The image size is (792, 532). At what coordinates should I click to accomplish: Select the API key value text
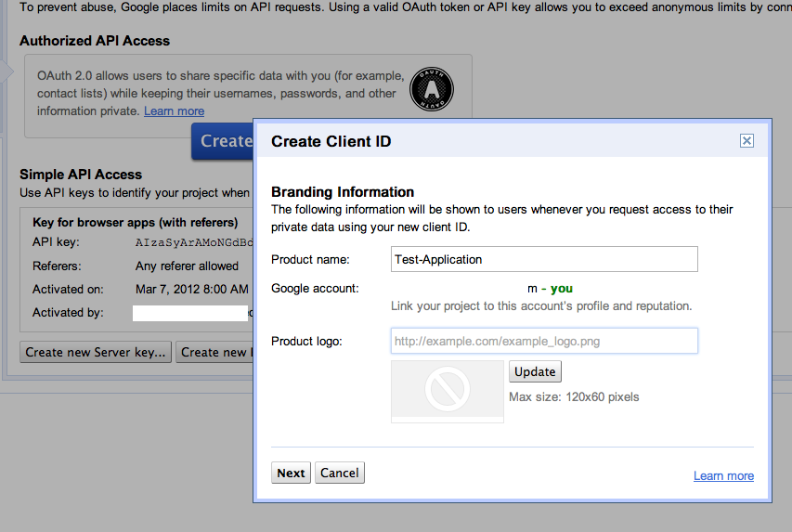pyautogui.click(x=194, y=242)
